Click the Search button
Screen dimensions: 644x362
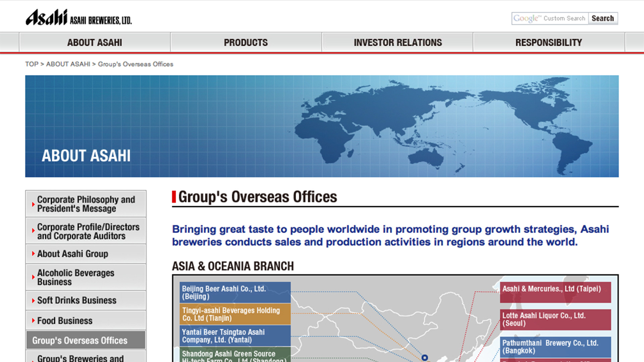(603, 18)
